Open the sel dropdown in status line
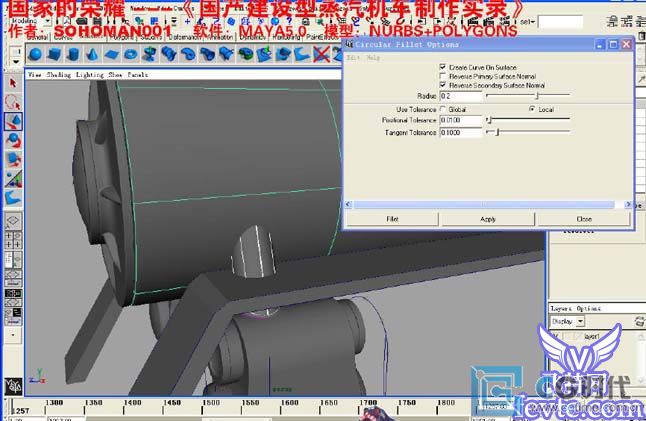The height and width of the screenshot is (421, 646). tap(528, 21)
